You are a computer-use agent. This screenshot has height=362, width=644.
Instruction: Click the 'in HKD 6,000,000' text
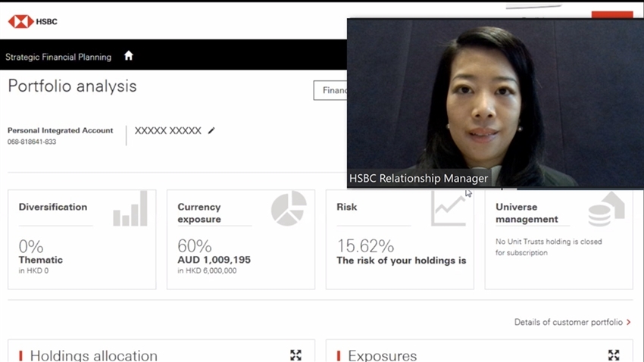pyautogui.click(x=207, y=270)
